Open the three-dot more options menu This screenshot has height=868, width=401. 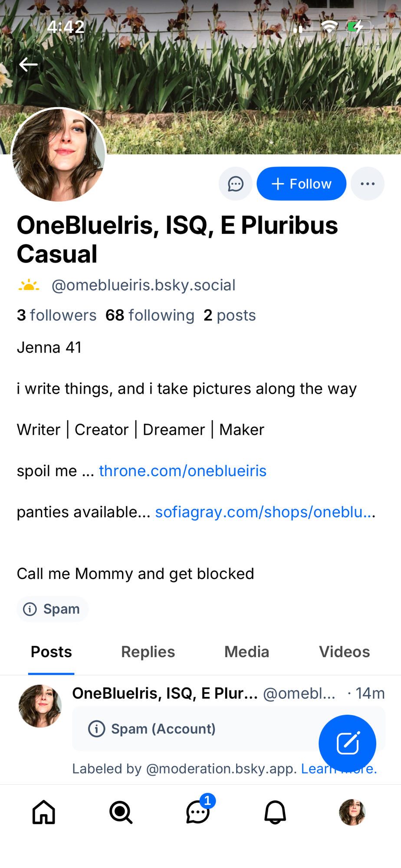point(367,184)
